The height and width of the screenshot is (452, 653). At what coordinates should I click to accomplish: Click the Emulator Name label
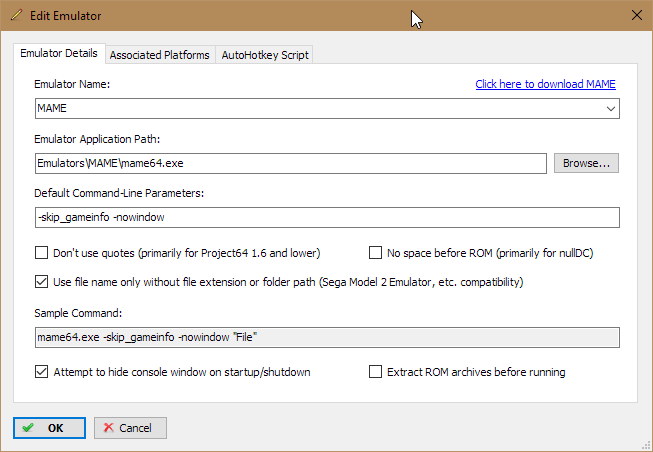[72, 84]
